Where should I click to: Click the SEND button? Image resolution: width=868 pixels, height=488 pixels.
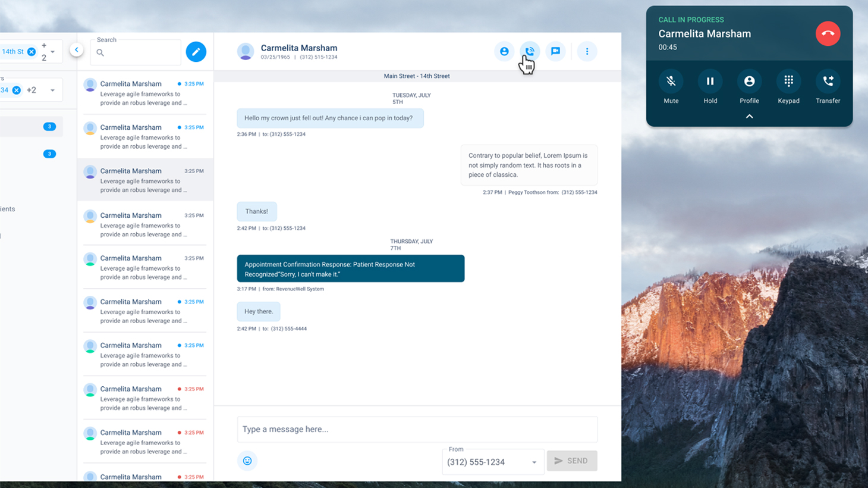tap(571, 461)
